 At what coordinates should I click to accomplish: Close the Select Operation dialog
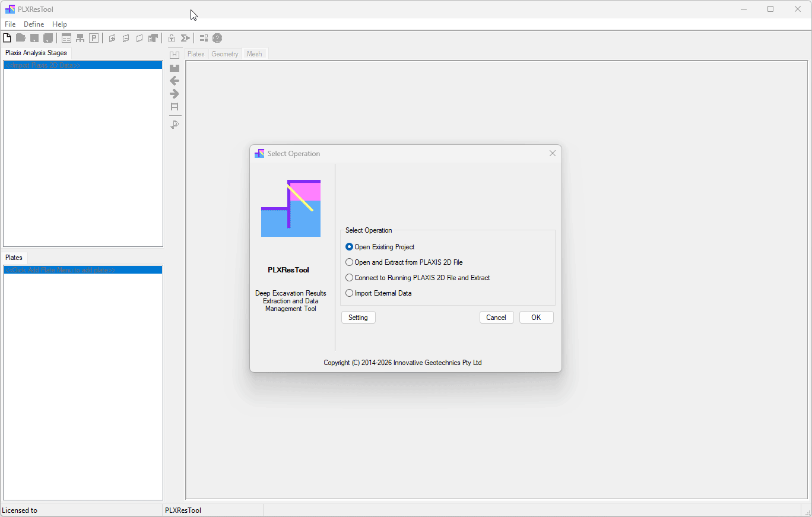click(553, 153)
